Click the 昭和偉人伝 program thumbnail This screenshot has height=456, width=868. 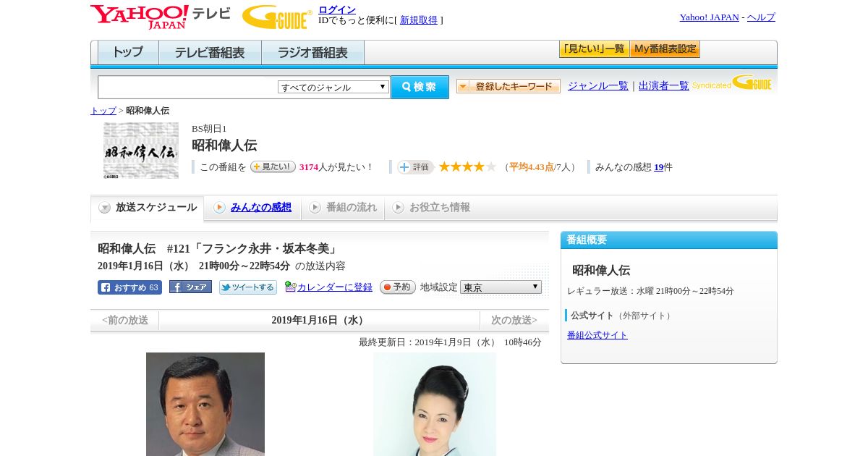(x=141, y=151)
